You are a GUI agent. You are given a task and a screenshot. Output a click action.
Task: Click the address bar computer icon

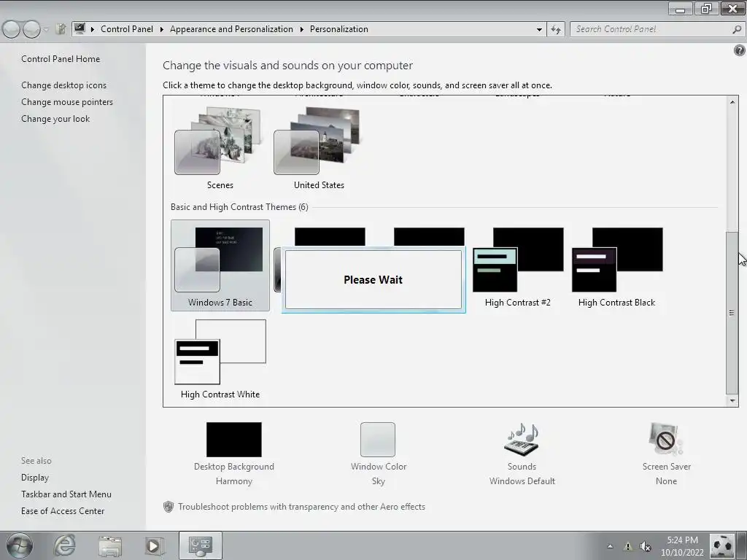[x=80, y=28]
